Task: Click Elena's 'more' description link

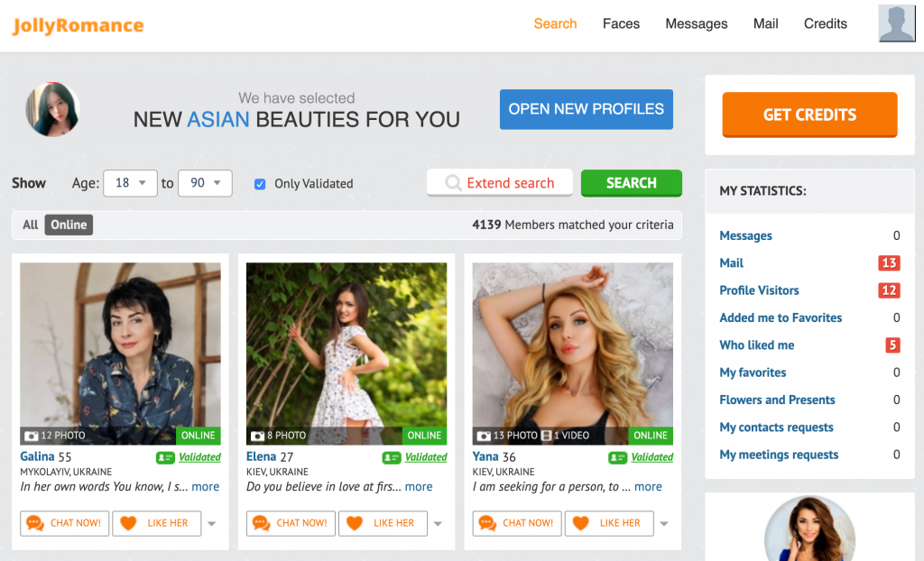Action: coord(419,487)
